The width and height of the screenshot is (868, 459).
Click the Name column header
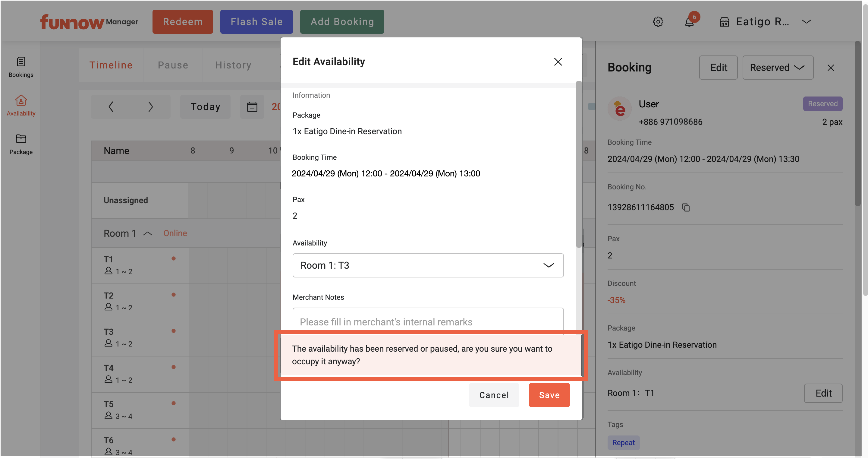[116, 151]
